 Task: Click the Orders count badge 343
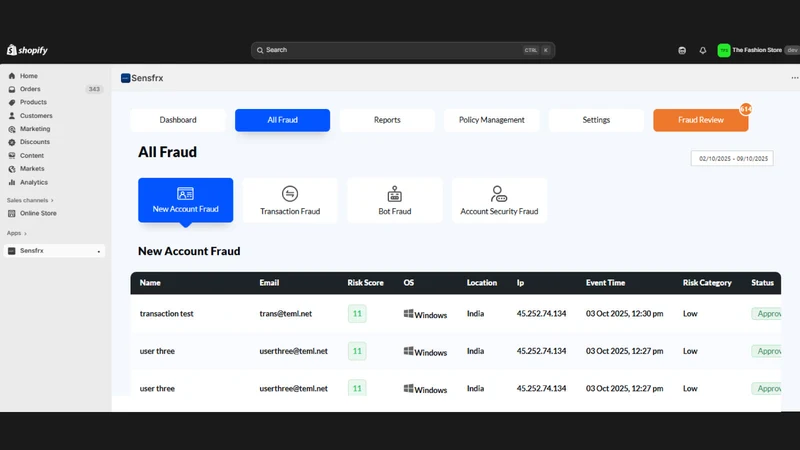[94, 89]
